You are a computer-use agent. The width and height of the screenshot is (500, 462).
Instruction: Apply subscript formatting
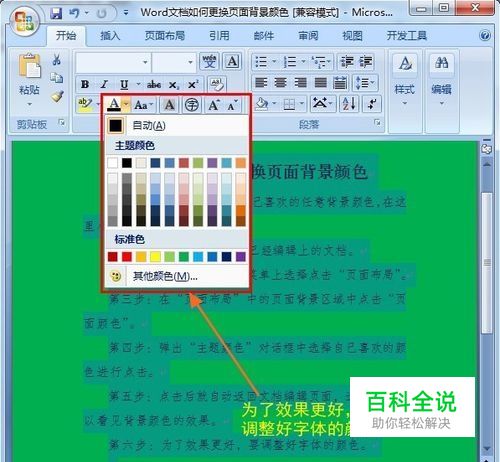[174, 85]
